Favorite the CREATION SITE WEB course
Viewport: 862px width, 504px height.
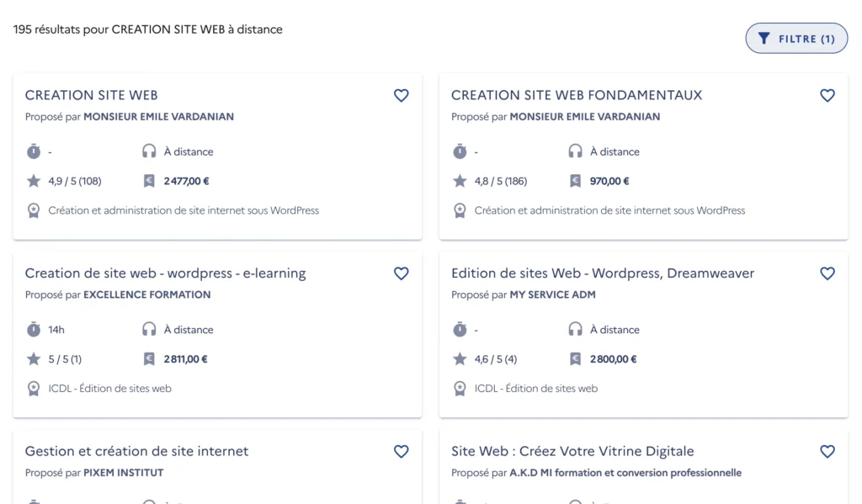(402, 96)
